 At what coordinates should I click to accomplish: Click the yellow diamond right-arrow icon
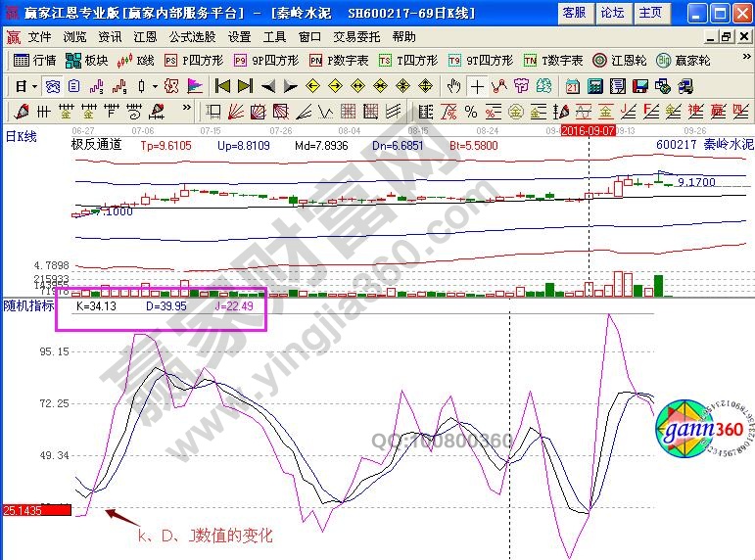tap(335, 87)
